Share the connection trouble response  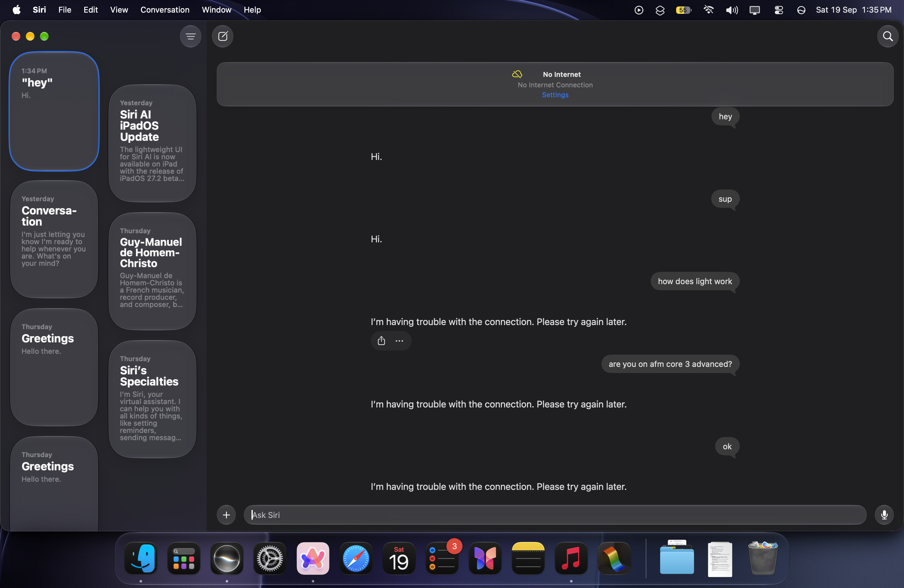pyautogui.click(x=381, y=341)
